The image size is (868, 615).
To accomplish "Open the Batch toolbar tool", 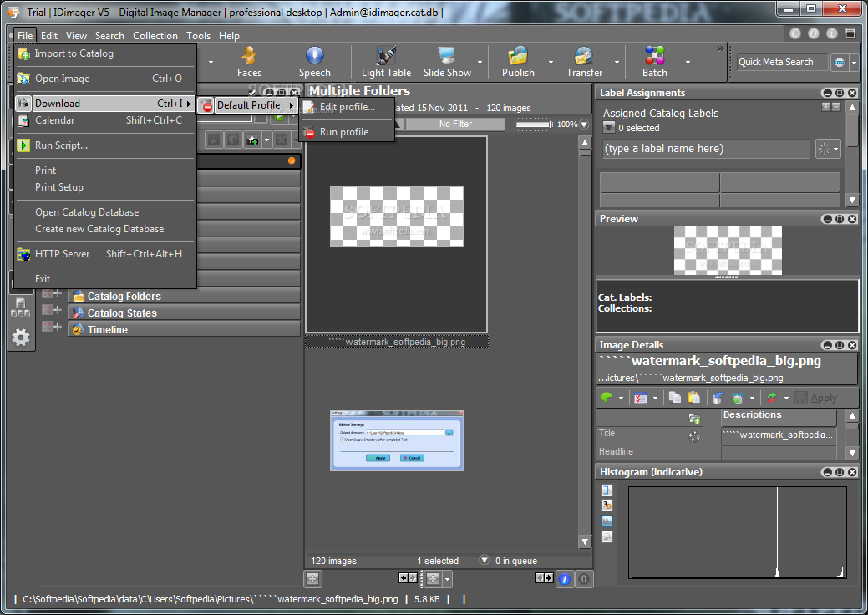I will click(654, 62).
